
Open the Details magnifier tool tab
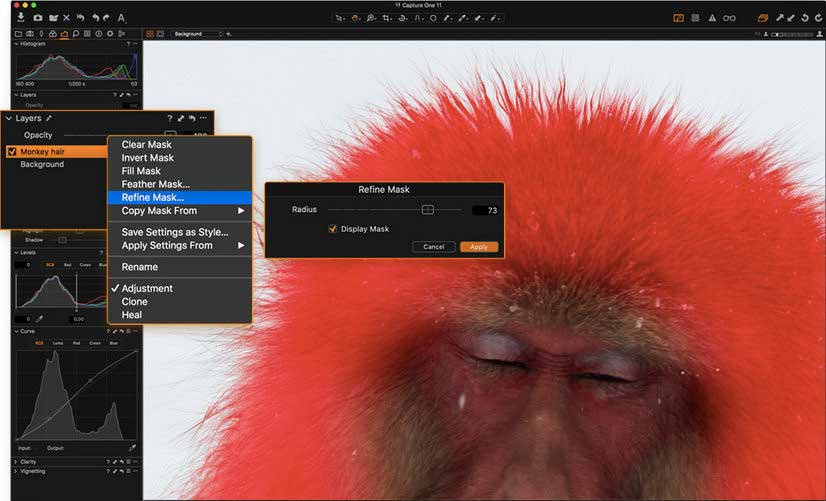[76, 34]
